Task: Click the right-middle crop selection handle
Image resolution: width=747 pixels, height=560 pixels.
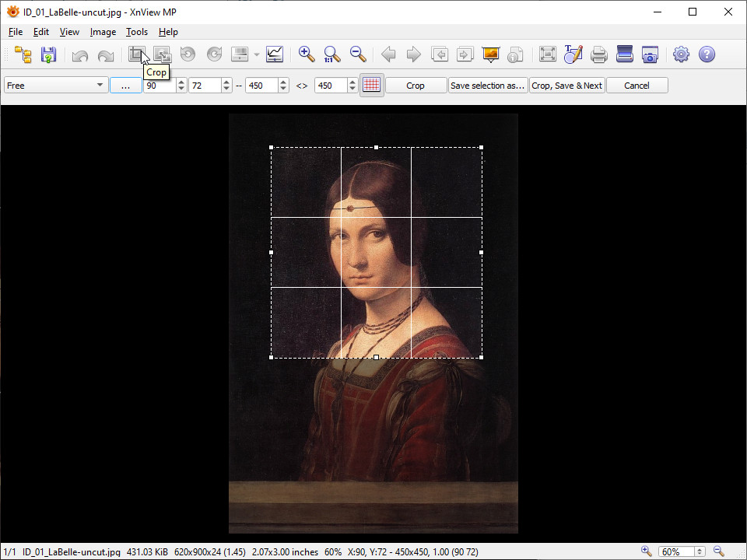Action: (x=481, y=252)
